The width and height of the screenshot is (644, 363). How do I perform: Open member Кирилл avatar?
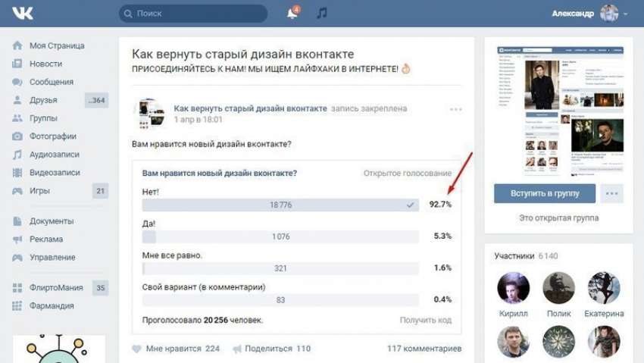[x=514, y=288]
